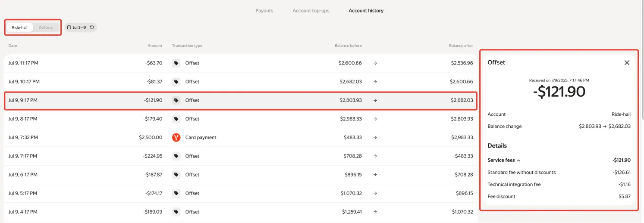Click the $2,500.00 amount cell
This screenshot has width=644, height=223.
(x=151, y=137)
